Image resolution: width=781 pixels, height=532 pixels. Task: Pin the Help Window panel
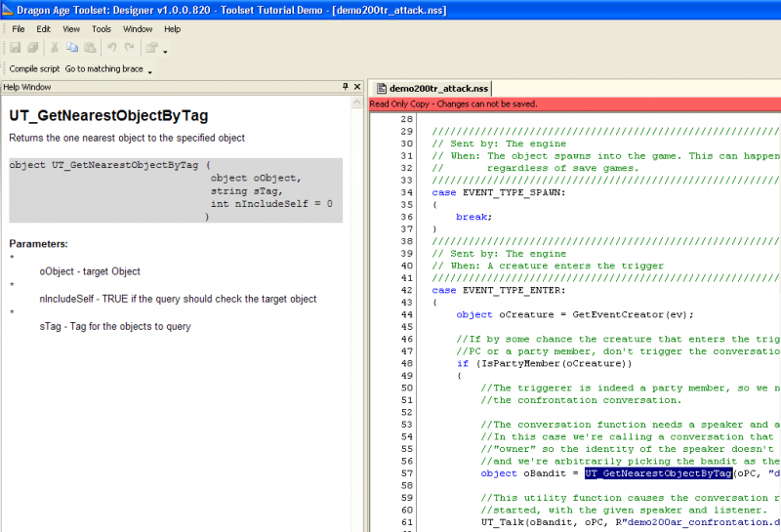[345, 87]
